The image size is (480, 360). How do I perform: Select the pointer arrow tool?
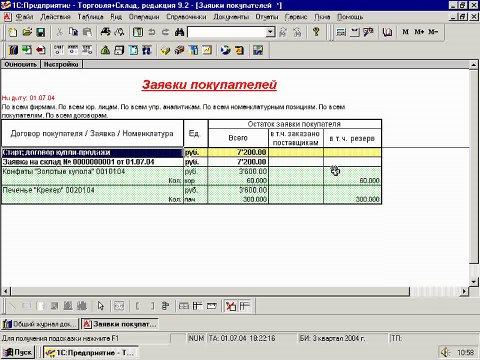[x=101, y=306]
